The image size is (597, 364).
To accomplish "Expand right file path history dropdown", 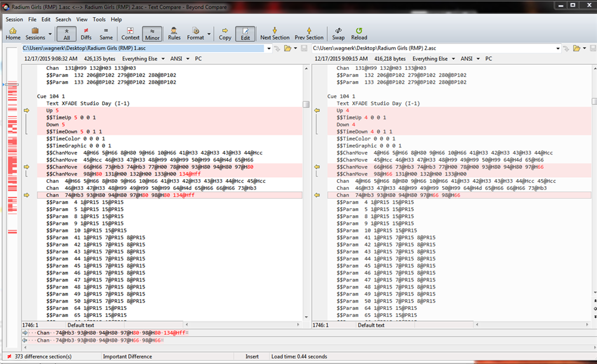I will 558,48.
